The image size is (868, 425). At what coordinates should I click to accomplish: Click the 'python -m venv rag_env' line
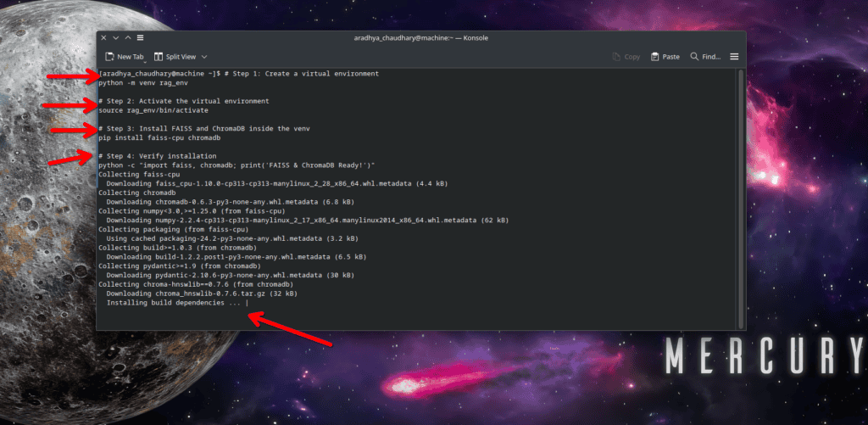[142, 83]
